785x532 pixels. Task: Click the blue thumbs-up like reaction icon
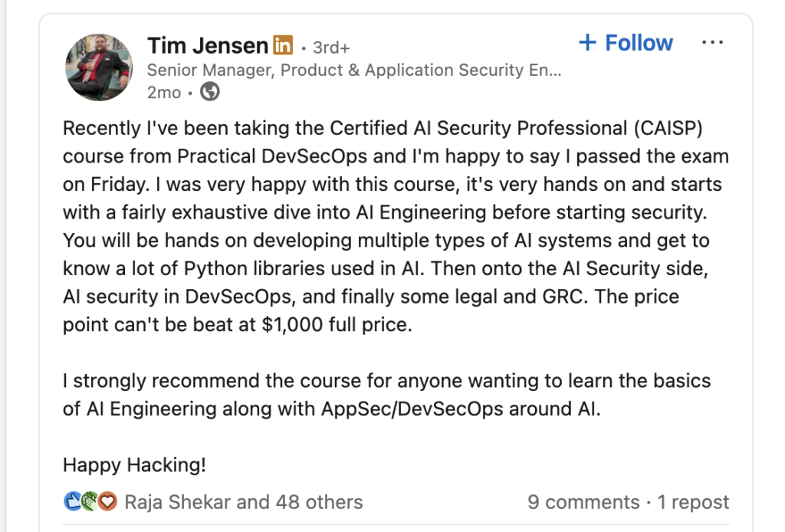73,501
